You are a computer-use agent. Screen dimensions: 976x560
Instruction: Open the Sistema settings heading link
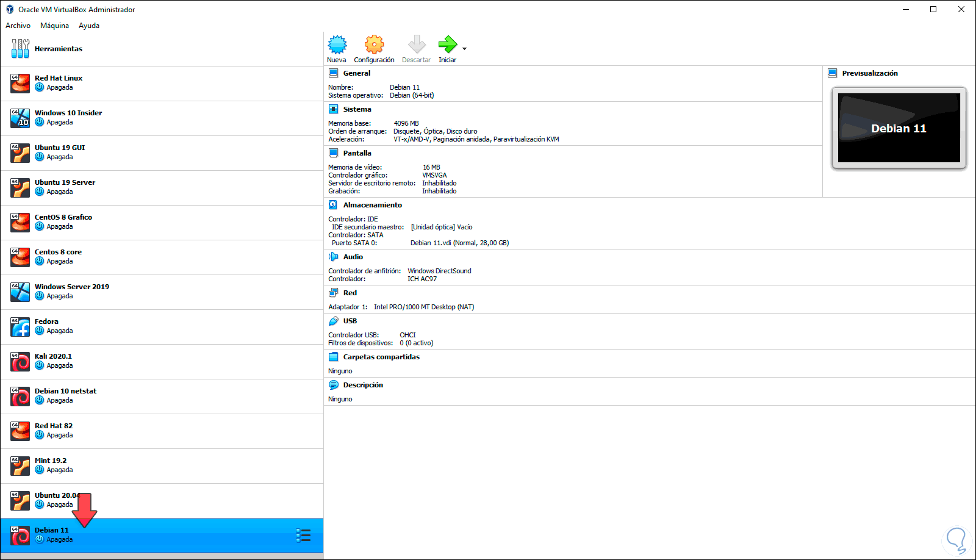click(x=357, y=109)
